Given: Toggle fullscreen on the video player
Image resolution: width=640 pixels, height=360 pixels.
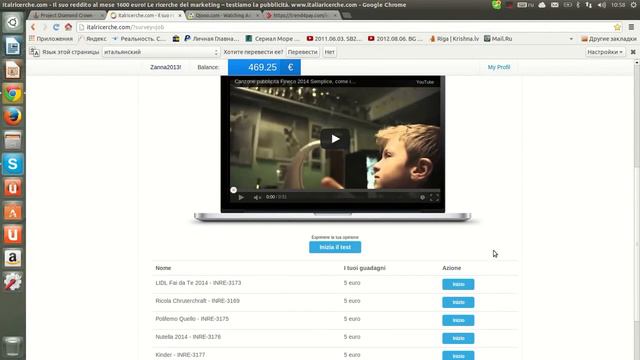Looking at the screenshot, I should [x=434, y=197].
